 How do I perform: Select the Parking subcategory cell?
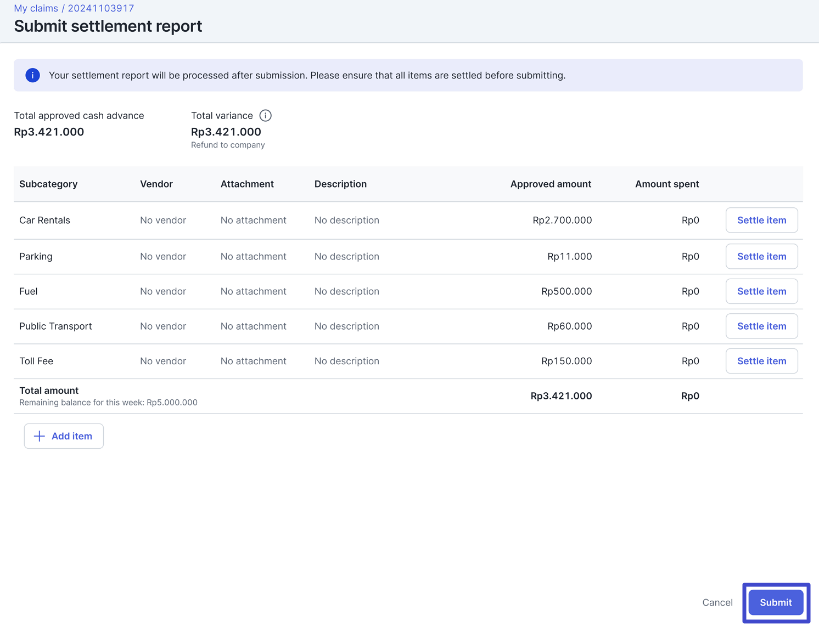(36, 256)
